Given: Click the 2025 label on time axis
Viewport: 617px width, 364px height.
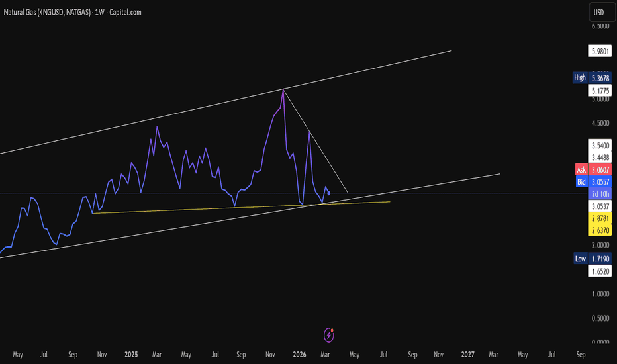Looking at the screenshot, I should (131, 355).
